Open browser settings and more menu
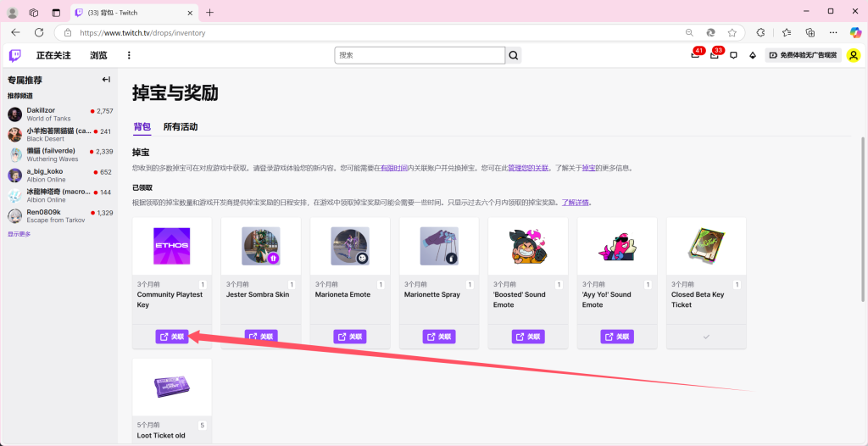The height and width of the screenshot is (446, 868). tap(833, 33)
